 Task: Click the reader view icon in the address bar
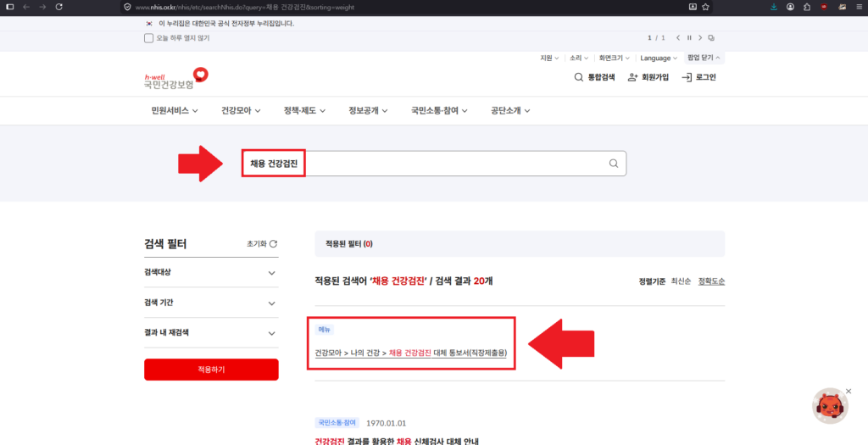tap(693, 7)
